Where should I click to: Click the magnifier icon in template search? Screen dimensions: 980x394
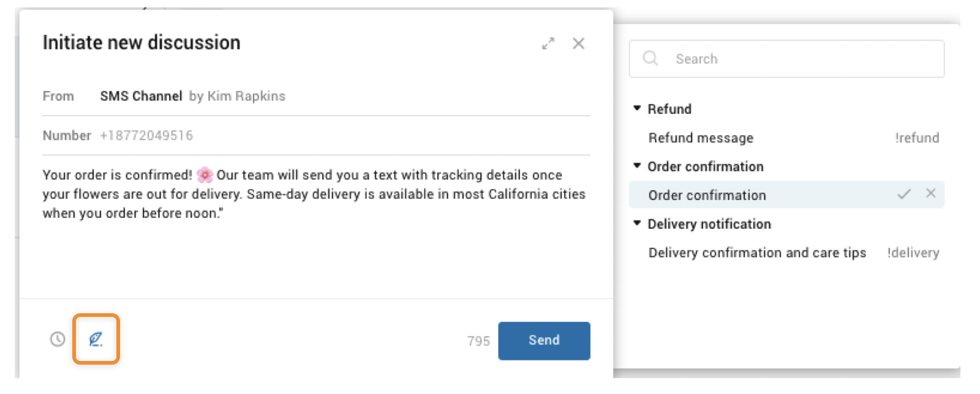point(650,58)
